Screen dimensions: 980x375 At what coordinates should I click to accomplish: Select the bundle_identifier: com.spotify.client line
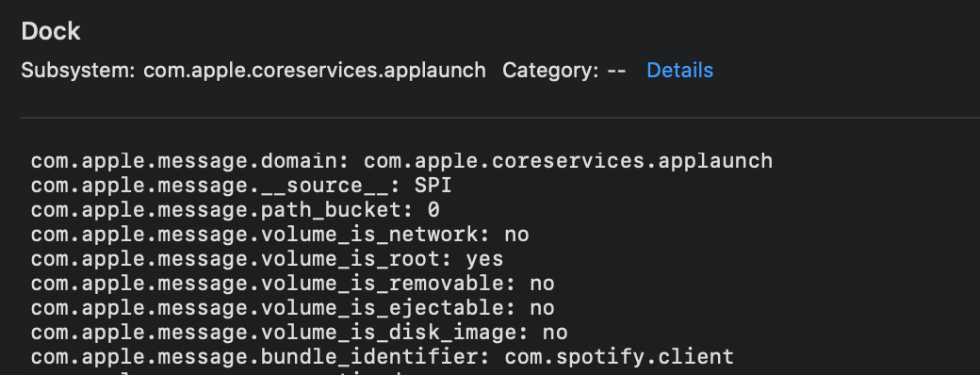click(x=383, y=356)
